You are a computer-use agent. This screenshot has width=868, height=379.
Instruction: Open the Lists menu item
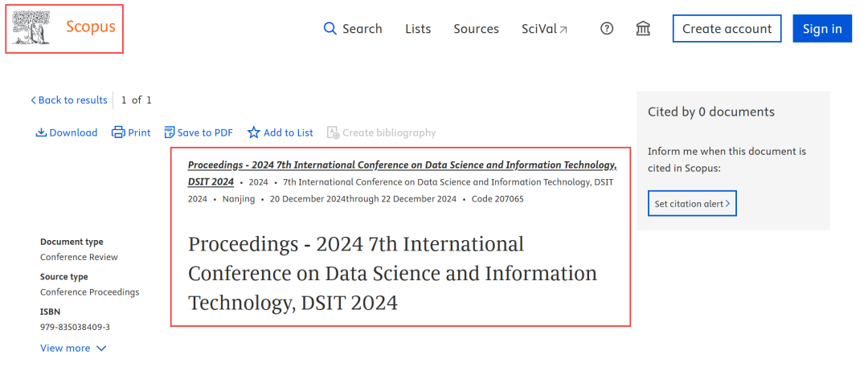[x=418, y=29]
